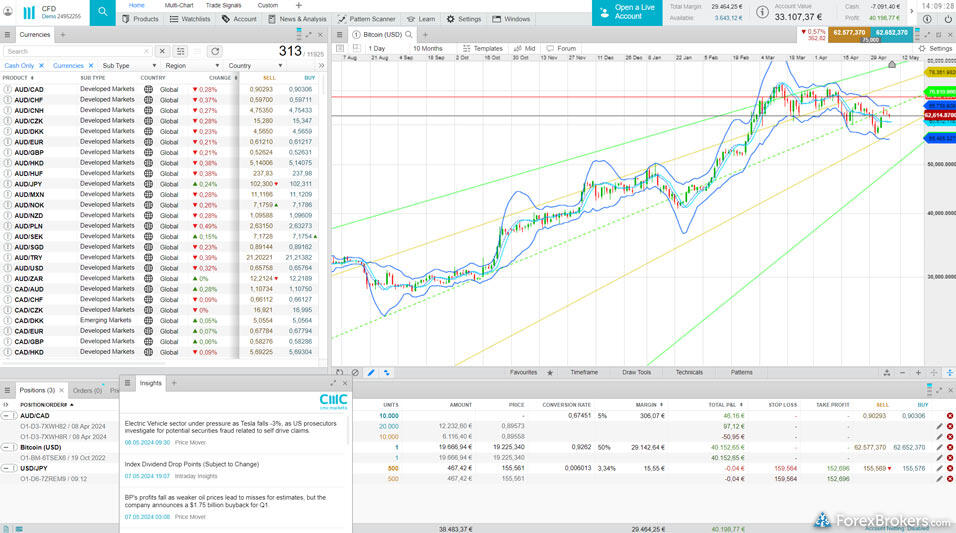Open the Sub Type dropdown
Image resolution: width=956 pixels, height=533 pixels.
(130, 65)
